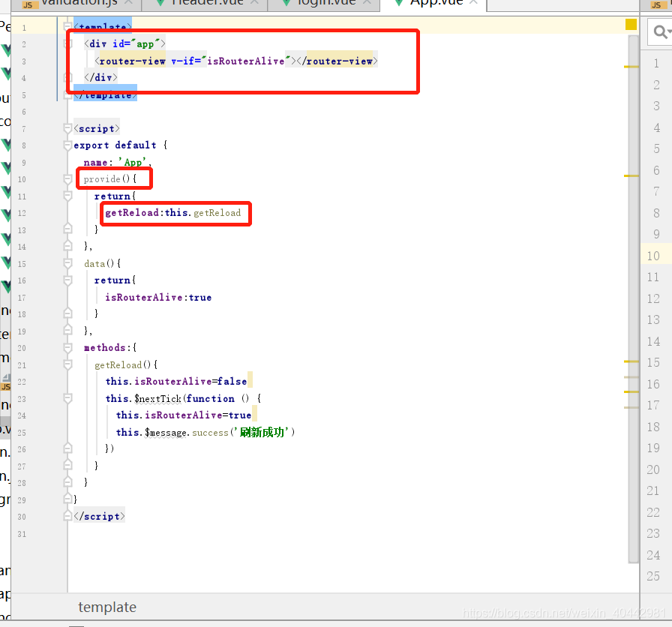The width and height of the screenshot is (672, 627).
Task: Click the yellow inspection status indicator
Action: click(x=631, y=25)
